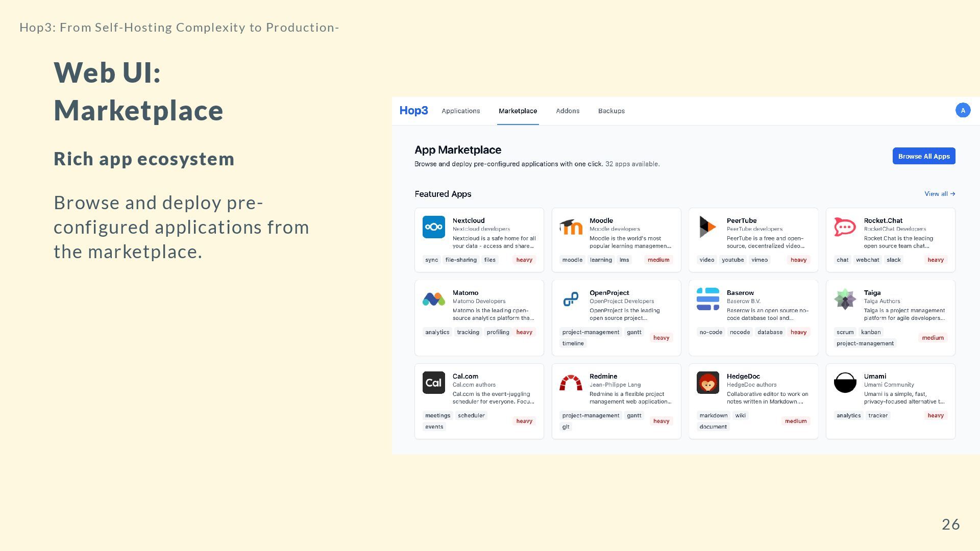Click the Umami bowl icon

(x=845, y=383)
